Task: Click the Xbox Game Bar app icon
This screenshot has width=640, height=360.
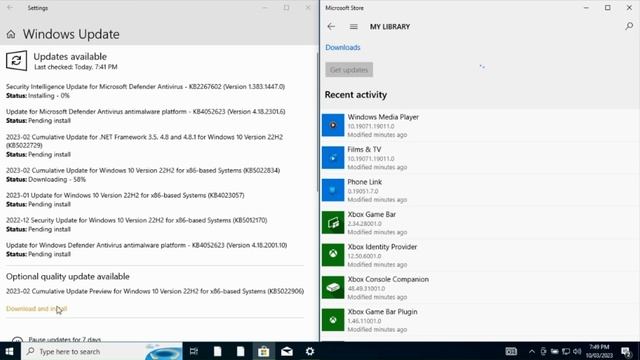Action: tap(333, 222)
